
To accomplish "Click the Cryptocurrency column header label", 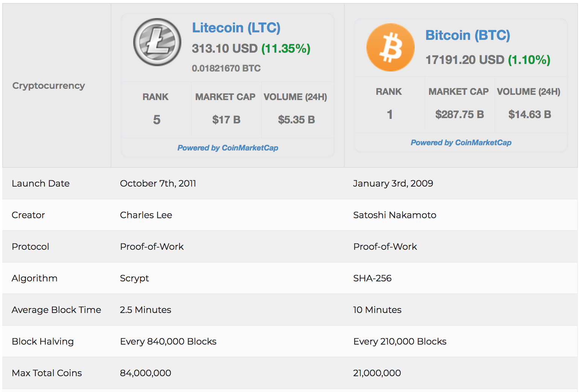I will tap(49, 86).
